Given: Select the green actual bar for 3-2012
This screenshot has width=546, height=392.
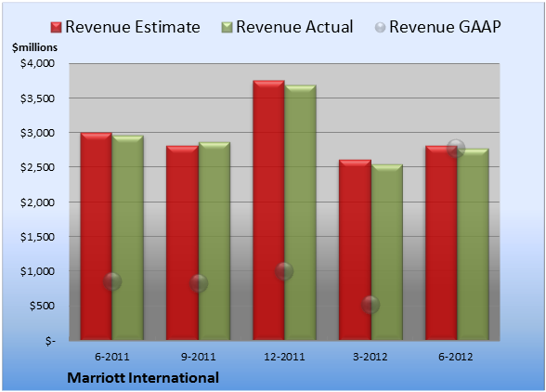Looking at the screenshot, I should click(386, 253).
